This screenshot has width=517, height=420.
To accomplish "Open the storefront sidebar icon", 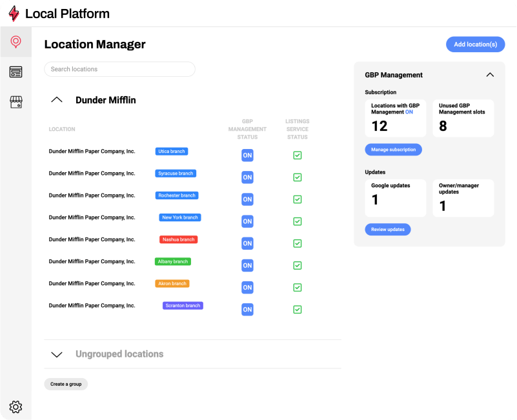I will pos(16,102).
